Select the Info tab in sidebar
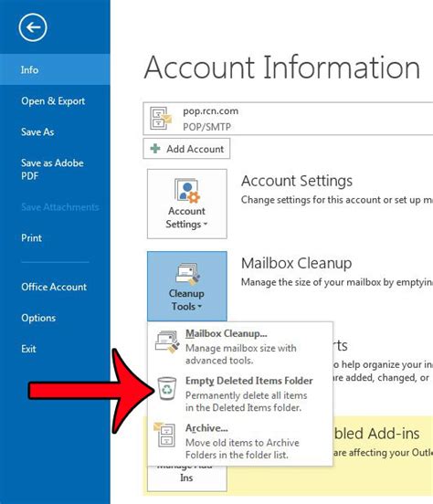The image size is (433, 504). point(55,69)
